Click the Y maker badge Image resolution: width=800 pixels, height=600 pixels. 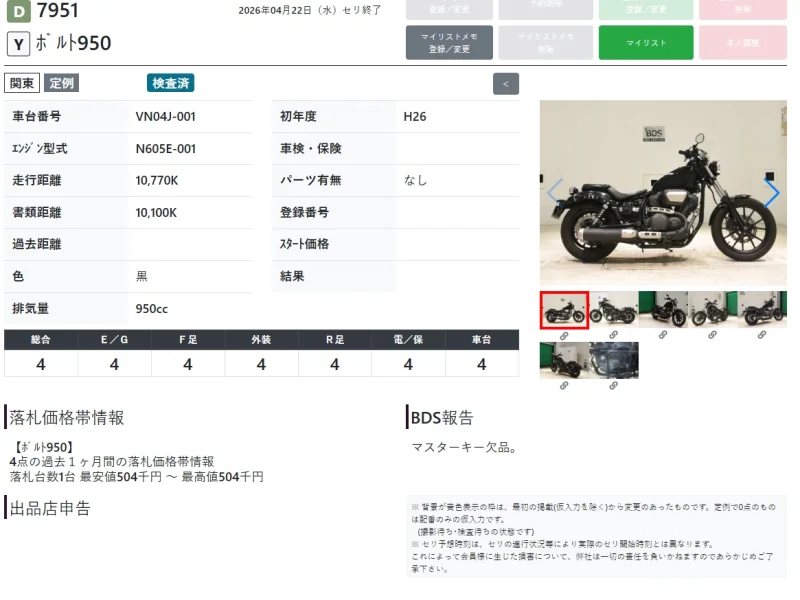[x=19, y=44]
